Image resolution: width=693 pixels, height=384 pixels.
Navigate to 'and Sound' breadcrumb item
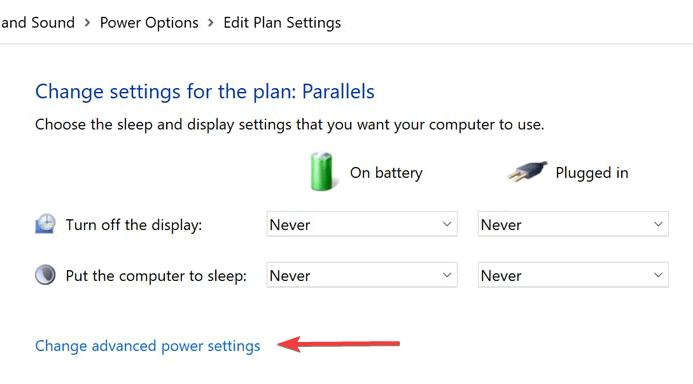pyautogui.click(x=38, y=23)
